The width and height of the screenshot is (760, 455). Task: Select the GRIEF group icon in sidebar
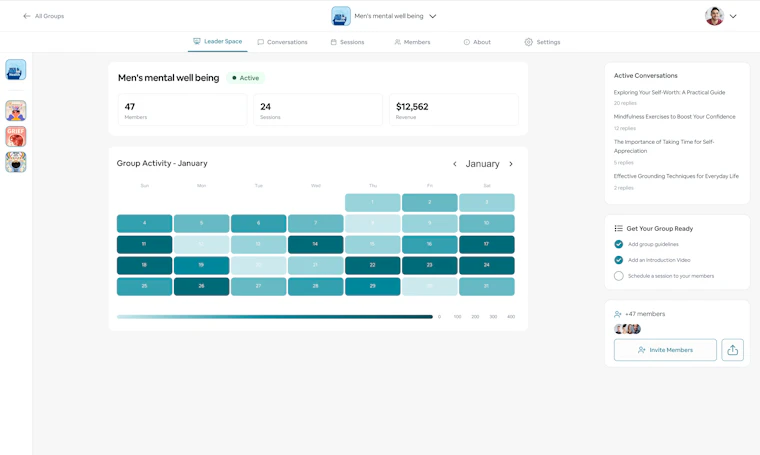16,137
